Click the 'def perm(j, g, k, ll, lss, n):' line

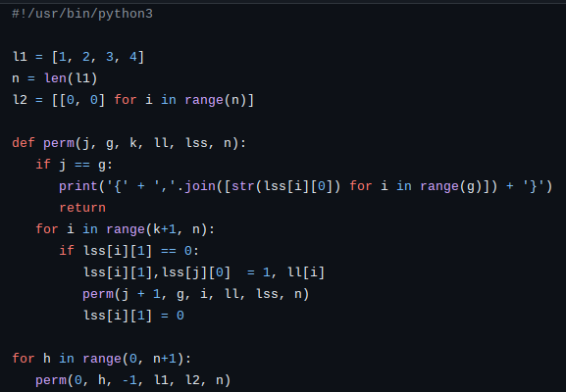(129, 143)
